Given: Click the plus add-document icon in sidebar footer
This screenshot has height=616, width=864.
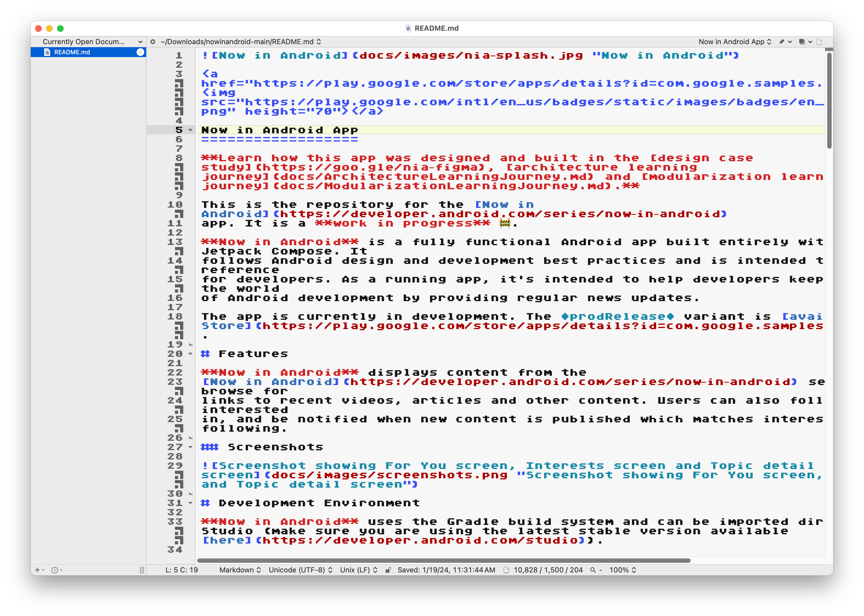Looking at the screenshot, I should [x=37, y=570].
